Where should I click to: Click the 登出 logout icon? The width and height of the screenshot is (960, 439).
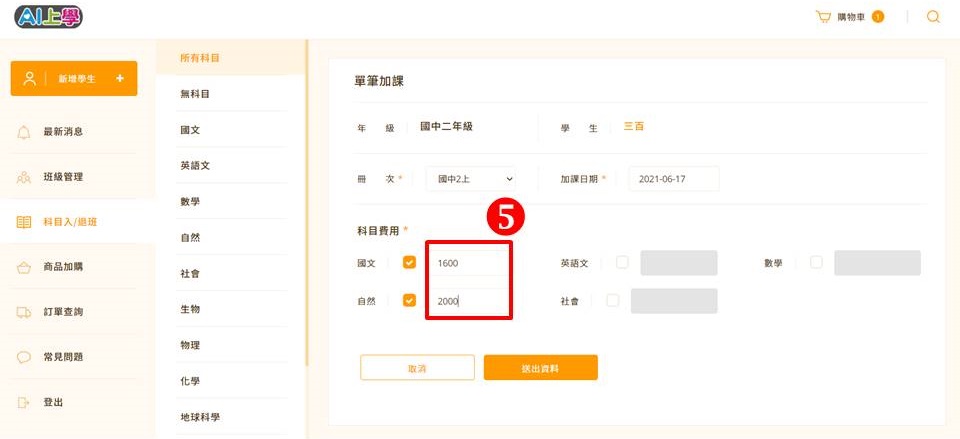click(23, 402)
